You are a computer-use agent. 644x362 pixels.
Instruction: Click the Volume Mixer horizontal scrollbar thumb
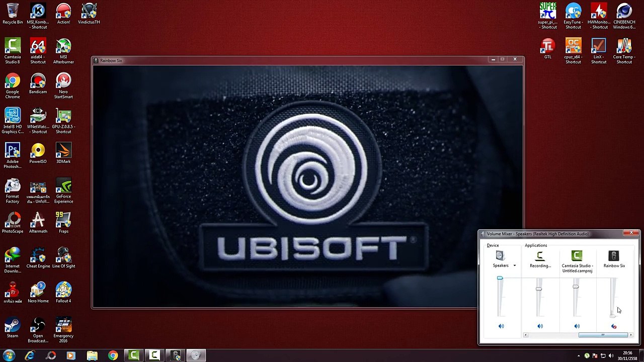coord(603,335)
